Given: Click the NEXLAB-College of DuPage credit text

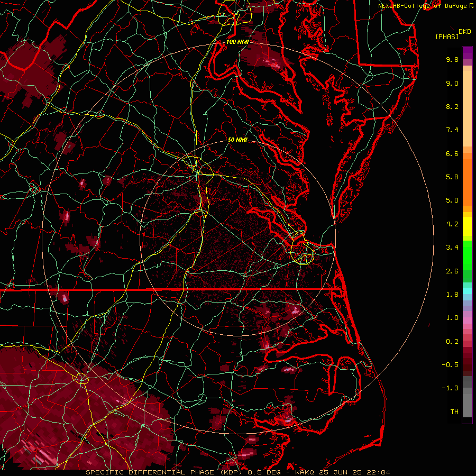Looking at the screenshot, I should point(423,6).
